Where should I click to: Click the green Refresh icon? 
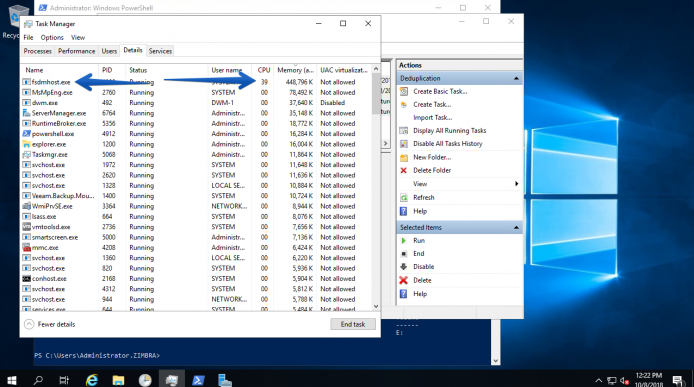pyautogui.click(x=404, y=197)
